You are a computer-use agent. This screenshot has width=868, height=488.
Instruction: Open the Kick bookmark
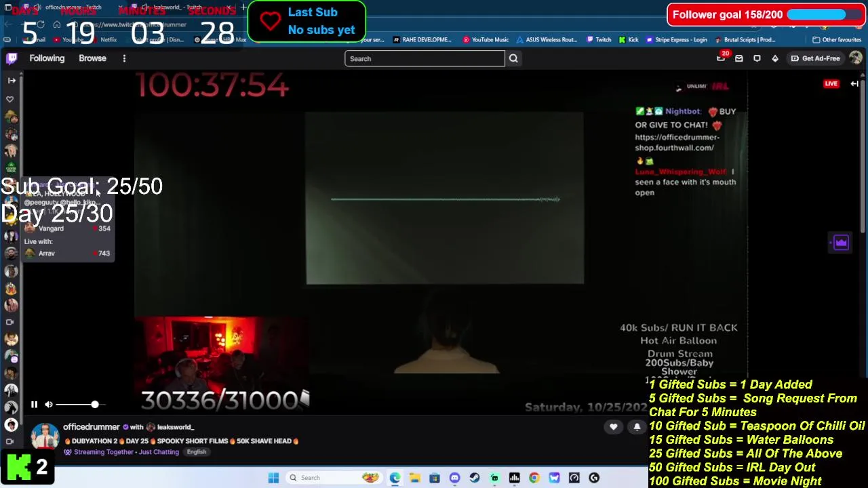click(629, 39)
